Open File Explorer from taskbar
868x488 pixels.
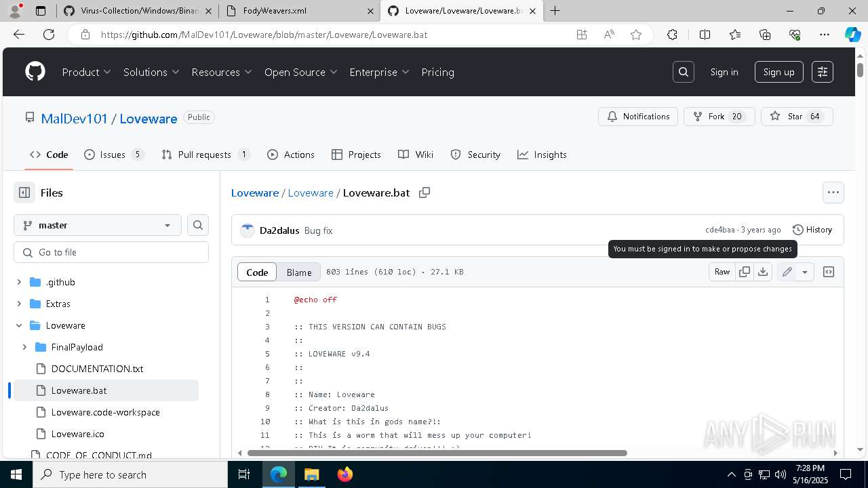pyautogui.click(x=311, y=474)
